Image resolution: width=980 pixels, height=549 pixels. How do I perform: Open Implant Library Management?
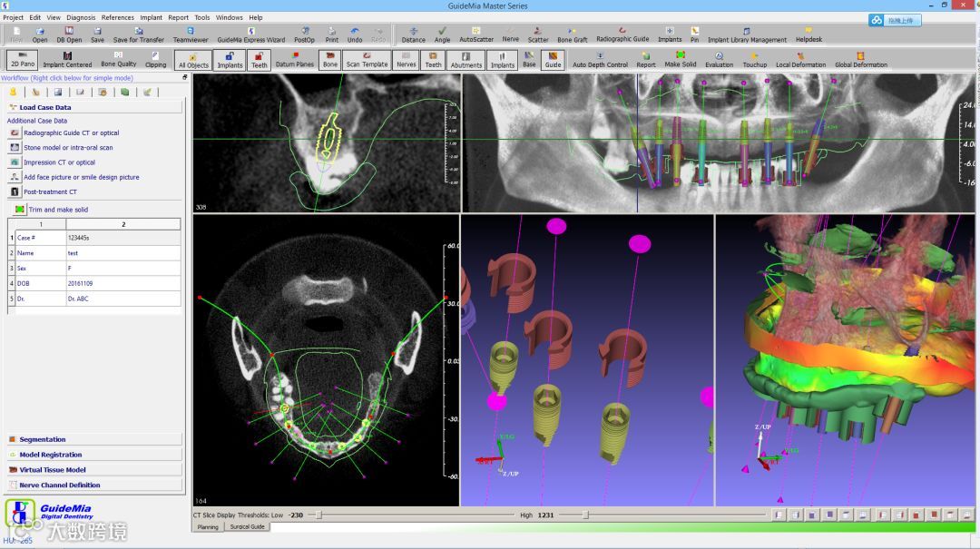747,35
